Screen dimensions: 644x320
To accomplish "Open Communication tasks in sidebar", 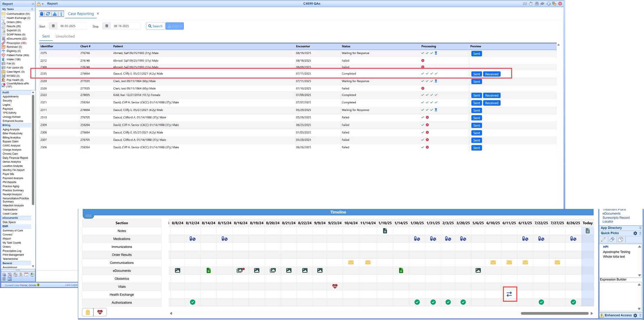I will [18, 14].
